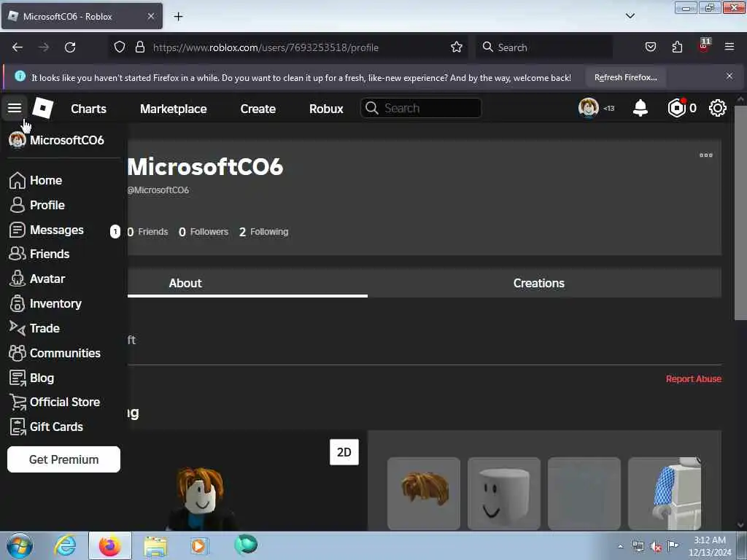Open Friends in the sidebar

(50, 254)
